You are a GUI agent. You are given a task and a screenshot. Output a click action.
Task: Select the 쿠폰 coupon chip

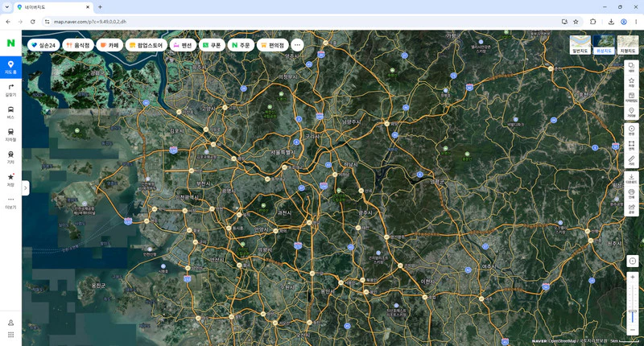[x=212, y=45]
